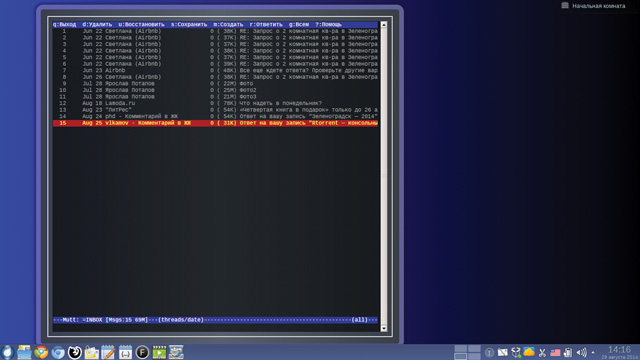This screenshot has width=640, height=360.
Task: Select highlighted message 15 from vlkamov
Action: pos(215,123)
